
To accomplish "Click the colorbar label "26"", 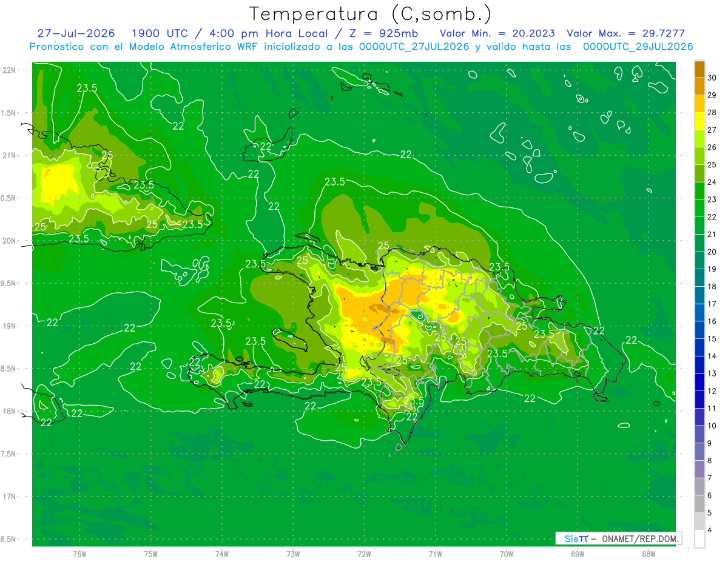I will coord(712,147).
